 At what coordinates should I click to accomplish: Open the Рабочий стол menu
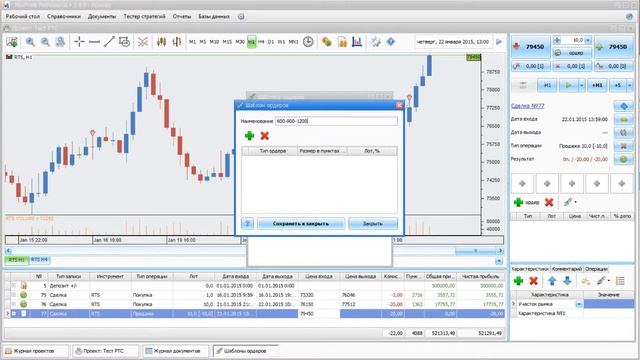point(23,17)
